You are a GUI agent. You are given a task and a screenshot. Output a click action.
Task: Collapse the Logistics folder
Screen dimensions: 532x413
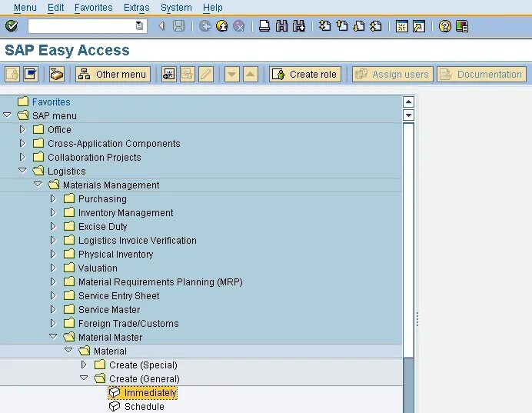tap(22, 171)
